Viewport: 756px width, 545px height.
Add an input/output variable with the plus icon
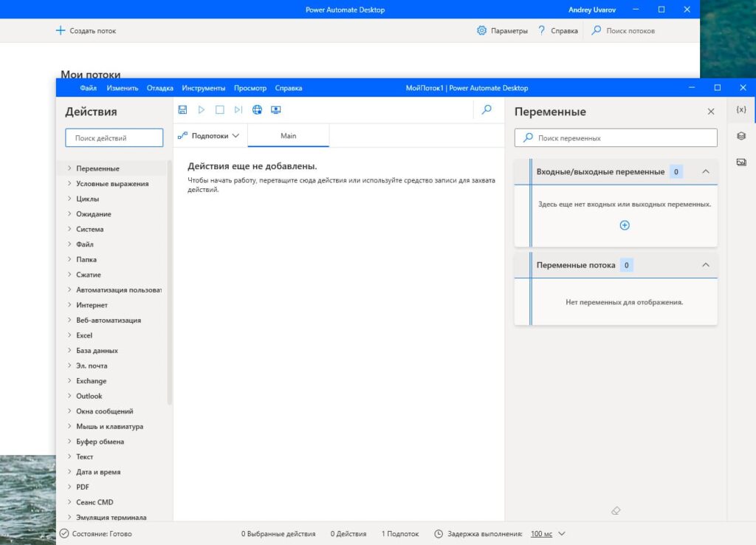pos(625,225)
